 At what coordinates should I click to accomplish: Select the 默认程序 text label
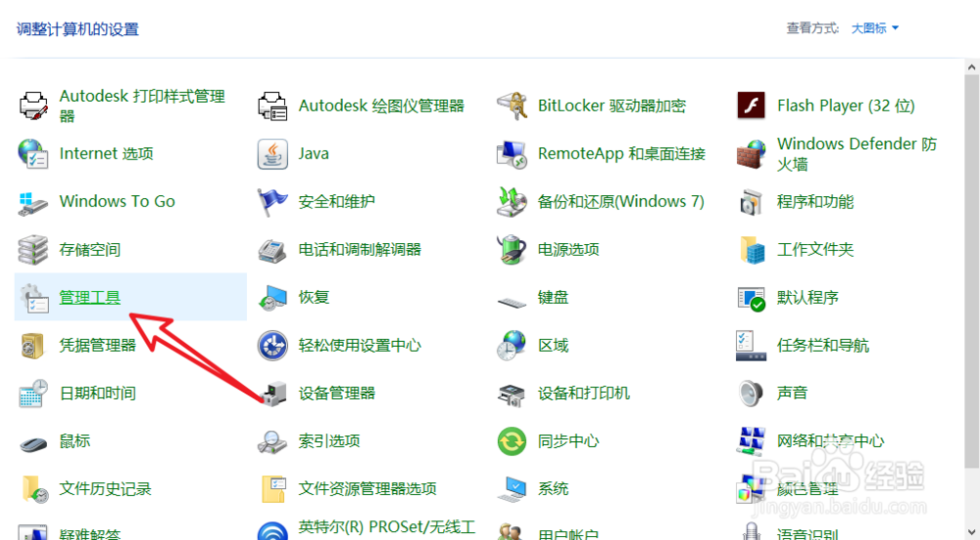(808, 298)
